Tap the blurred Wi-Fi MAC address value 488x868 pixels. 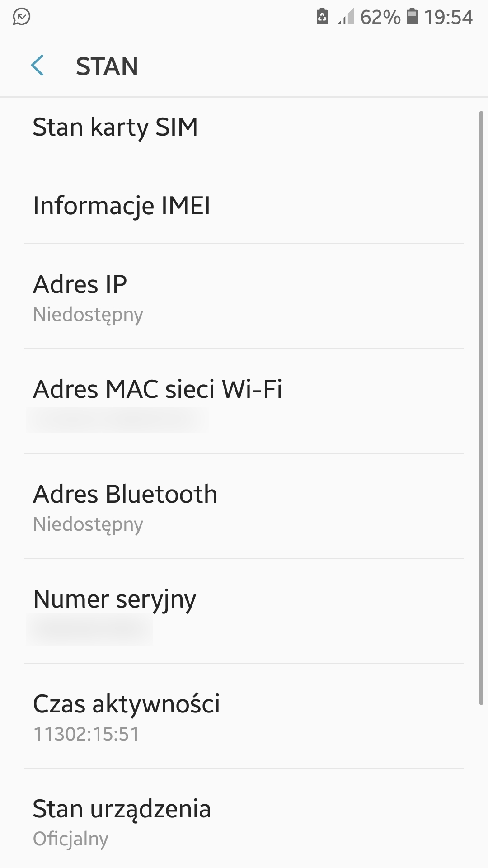click(117, 420)
